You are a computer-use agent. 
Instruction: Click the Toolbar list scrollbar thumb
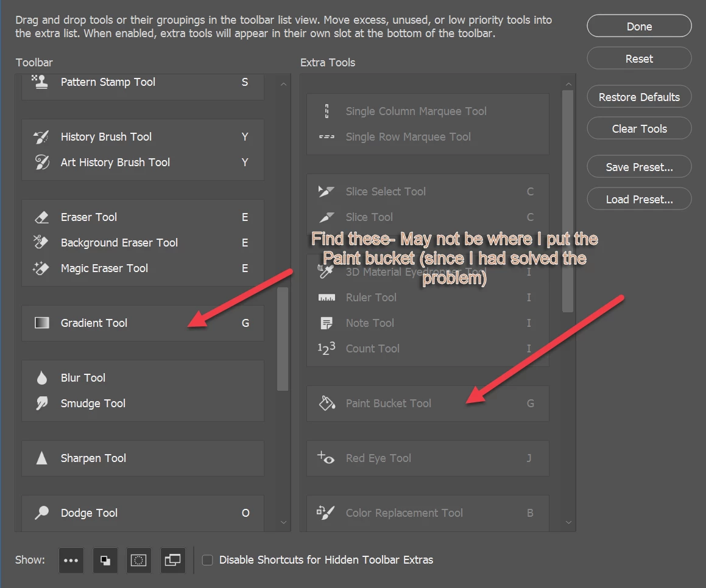pyautogui.click(x=283, y=339)
